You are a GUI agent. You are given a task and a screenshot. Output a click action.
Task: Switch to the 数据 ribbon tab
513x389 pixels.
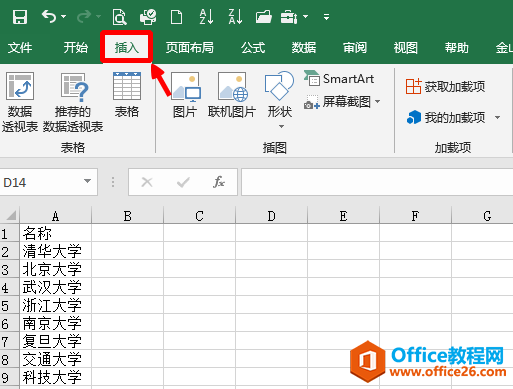pos(304,48)
